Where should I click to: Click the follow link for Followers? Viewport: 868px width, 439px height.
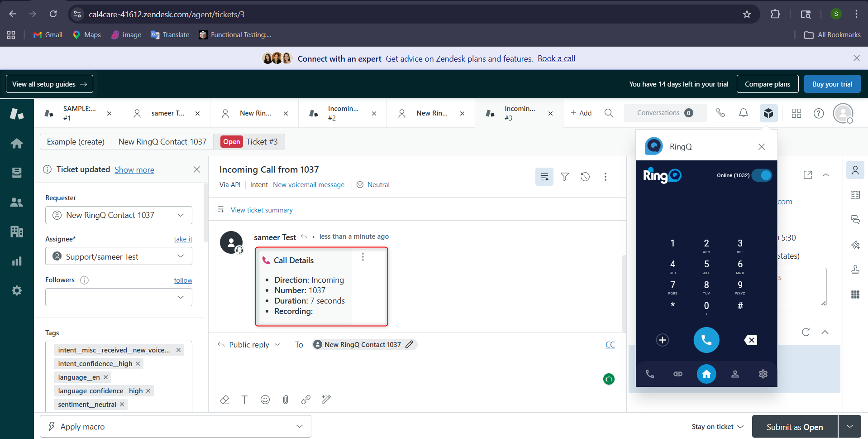[x=183, y=280]
